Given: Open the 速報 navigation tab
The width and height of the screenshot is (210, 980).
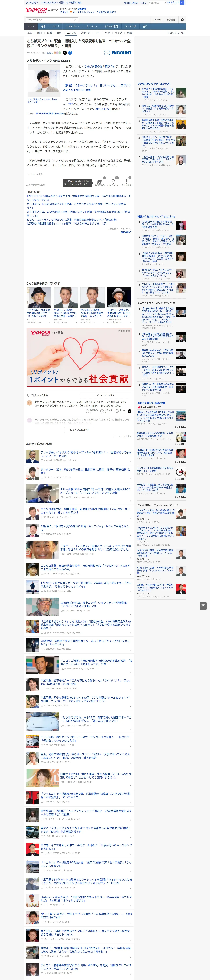Looking at the screenshot, I should (43, 27).
